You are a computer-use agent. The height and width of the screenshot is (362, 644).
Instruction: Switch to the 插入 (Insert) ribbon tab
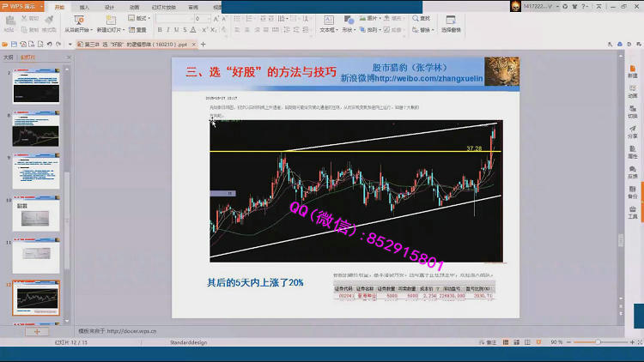point(84,6)
